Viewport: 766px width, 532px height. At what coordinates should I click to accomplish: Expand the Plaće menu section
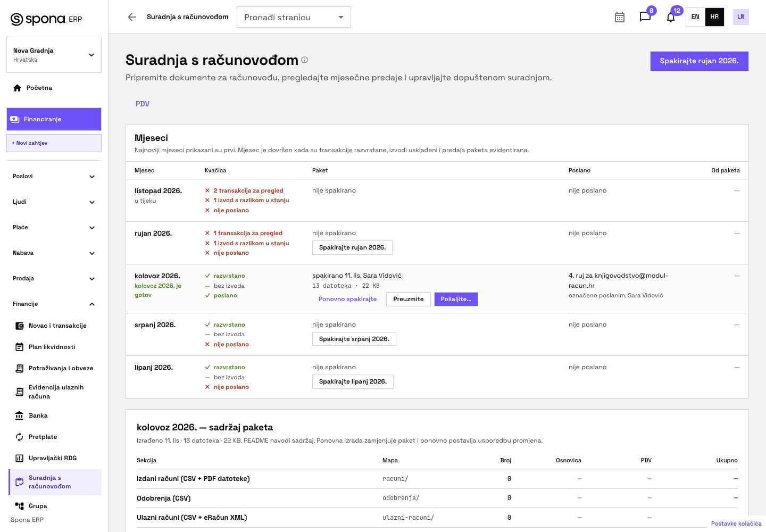click(x=54, y=228)
